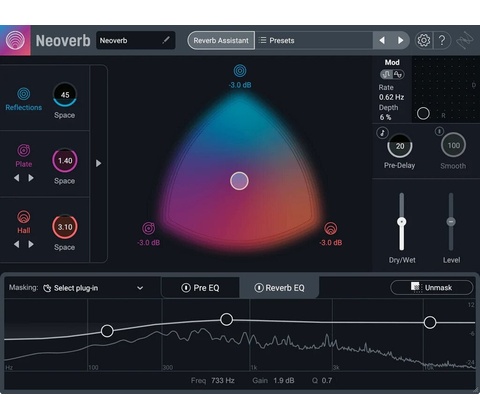Open the help question mark
The width and height of the screenshot is (480, 420).
442,40
